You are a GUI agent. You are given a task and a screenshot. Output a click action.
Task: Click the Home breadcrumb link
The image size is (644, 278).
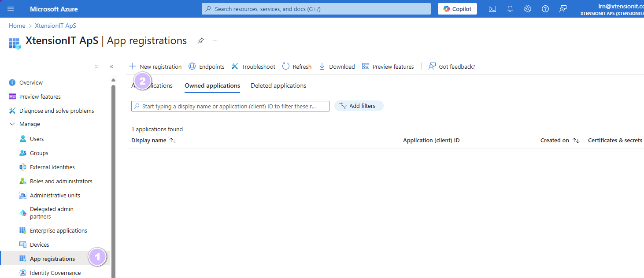pos(17,26)
